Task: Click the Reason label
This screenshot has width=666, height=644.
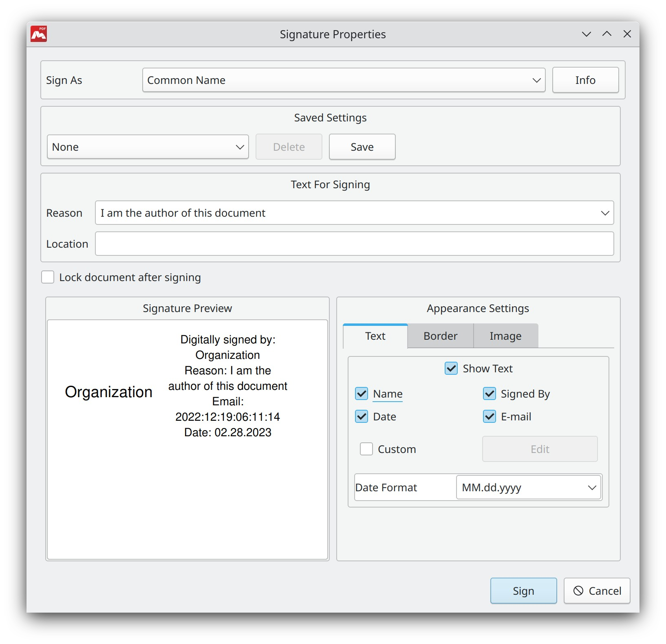Action: click(x=64, y=213)
